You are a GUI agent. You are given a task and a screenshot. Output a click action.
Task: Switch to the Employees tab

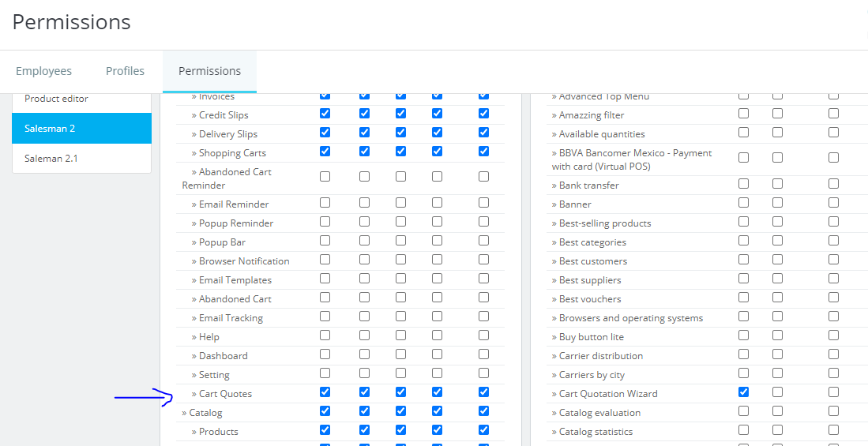tap(43, 71)
